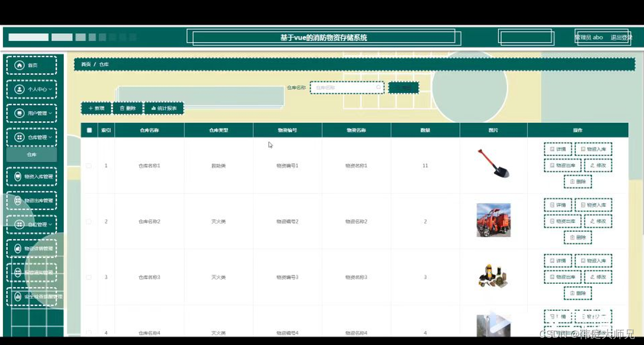Collapse the 仓库管理 menu chevron

tap(50, 137)
